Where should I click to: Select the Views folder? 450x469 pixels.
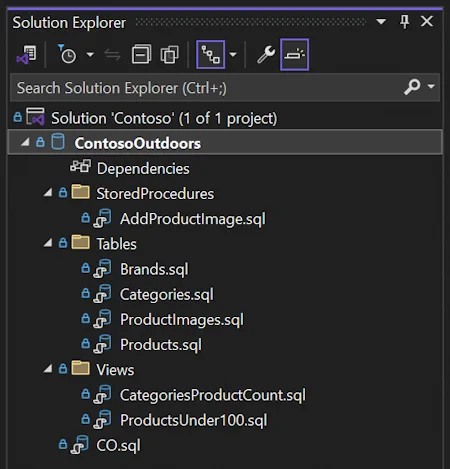[115, 370]
